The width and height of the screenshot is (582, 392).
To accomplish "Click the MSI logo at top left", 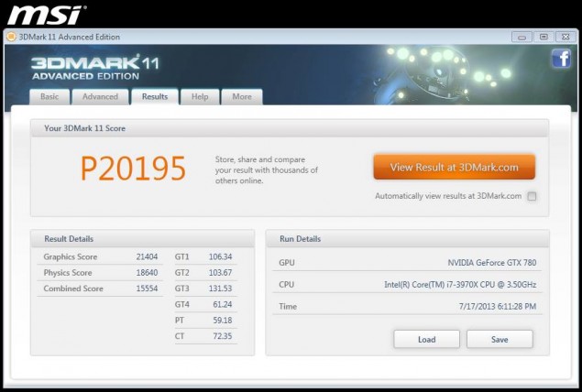I will [47, 13].
